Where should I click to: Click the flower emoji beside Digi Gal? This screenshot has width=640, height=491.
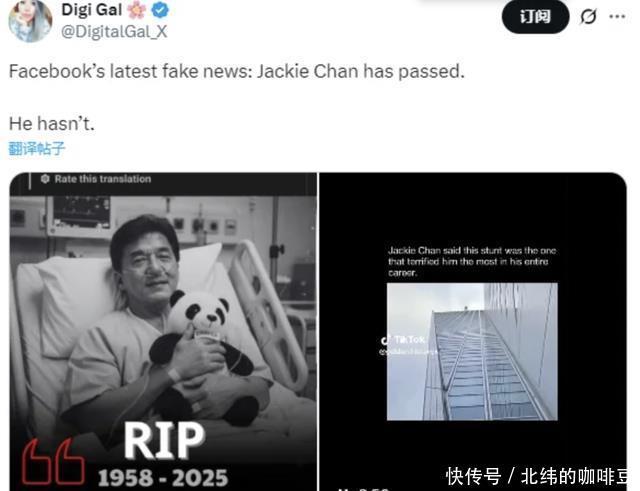pyautogui.click(x=137, y=10)
